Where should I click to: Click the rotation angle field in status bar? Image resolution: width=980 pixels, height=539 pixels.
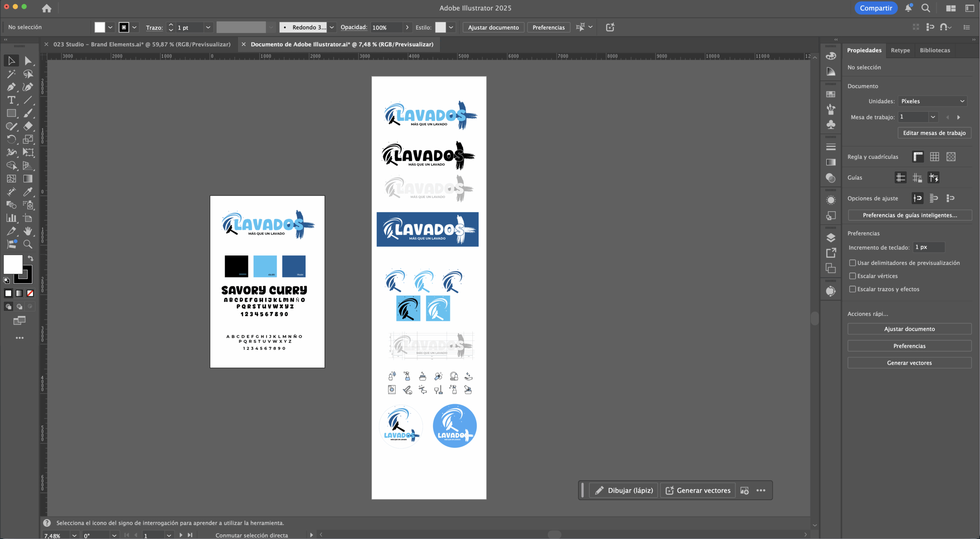(96, 535)
